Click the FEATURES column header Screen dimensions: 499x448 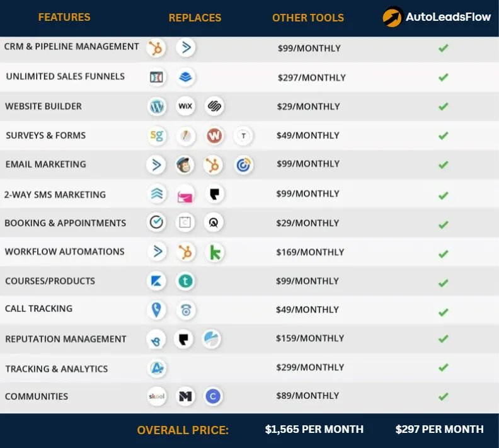pos(64,17)
